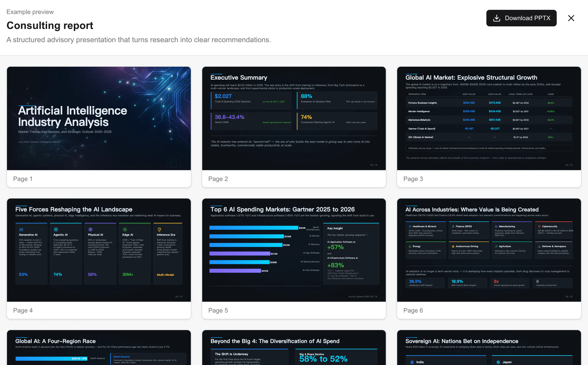The image size is (588, 365).
Task: Click the Page 4 label
Action: click(x=23, y=310)
